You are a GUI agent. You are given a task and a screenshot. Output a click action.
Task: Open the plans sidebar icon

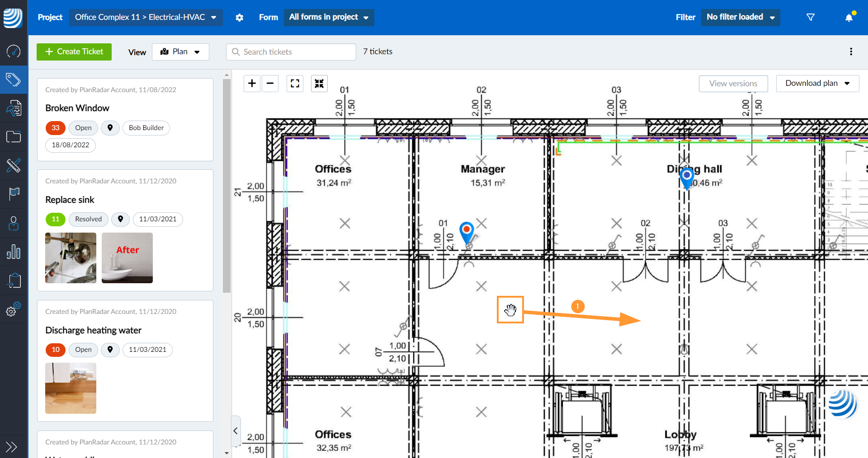(14, 108)
